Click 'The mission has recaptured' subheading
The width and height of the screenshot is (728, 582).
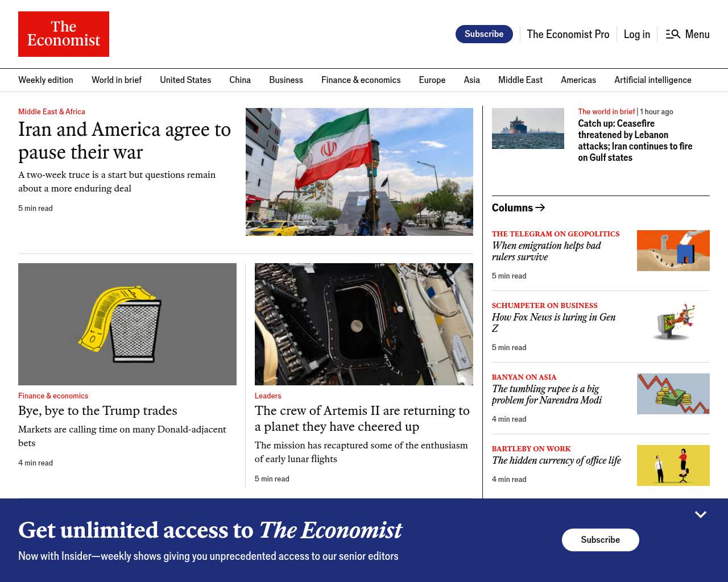(x=361, y=452)
